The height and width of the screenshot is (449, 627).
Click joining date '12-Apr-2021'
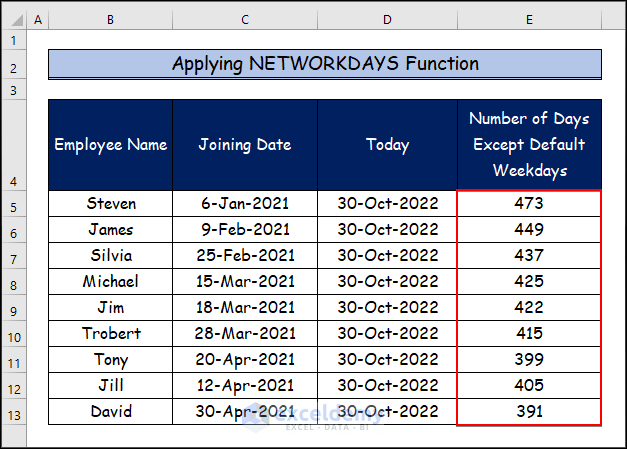click(x=245, y=385)
